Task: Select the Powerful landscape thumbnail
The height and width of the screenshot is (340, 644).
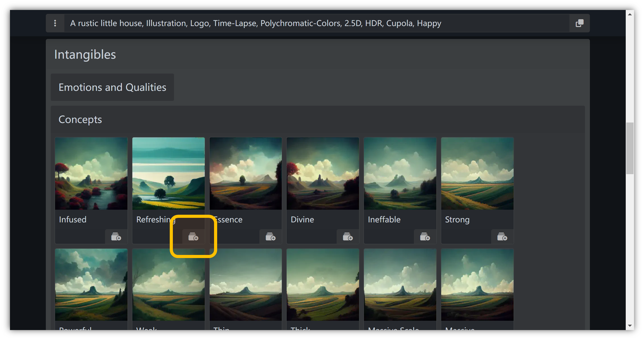Action: point(91,285)
